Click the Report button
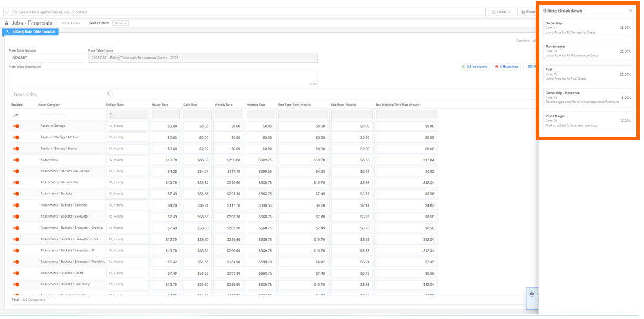Viewport: 644px width, 319px height. point(527,12)
